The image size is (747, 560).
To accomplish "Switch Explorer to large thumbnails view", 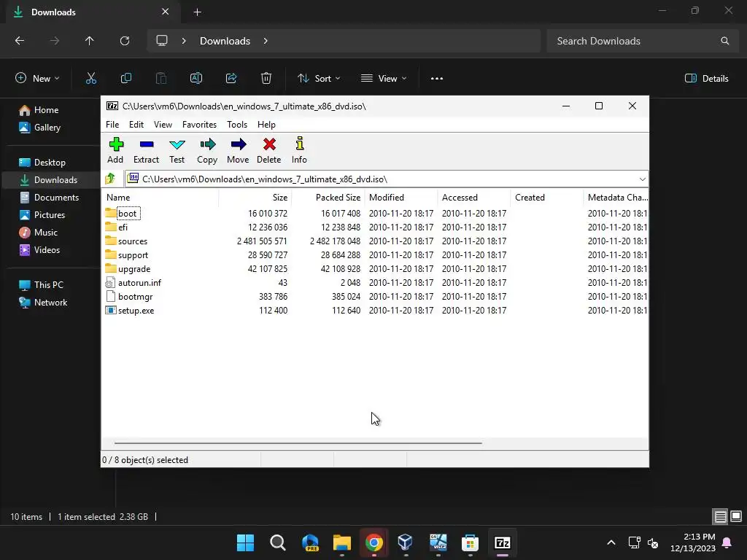I will pos(736,517).
